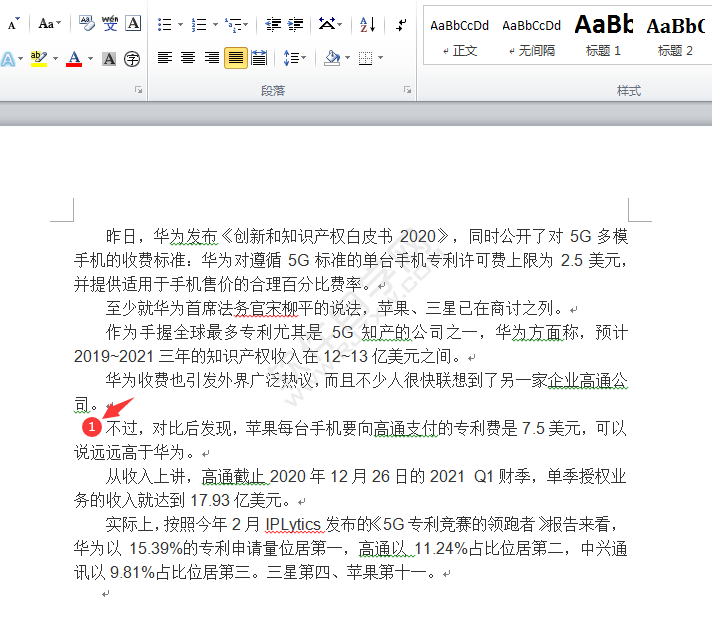712x636 pixels.
Task: Click the Sort A-Z icon
Action: (x=367, y=25)
